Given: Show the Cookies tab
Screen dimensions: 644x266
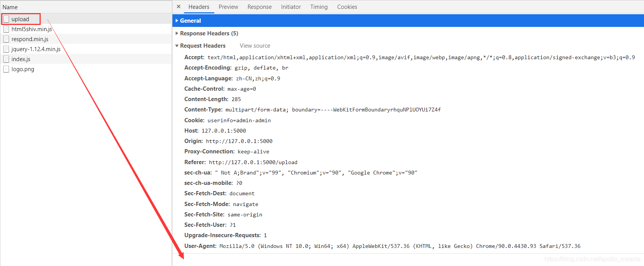Looking at the screenshot, I should pyautogui.click(x=347, y=7).
